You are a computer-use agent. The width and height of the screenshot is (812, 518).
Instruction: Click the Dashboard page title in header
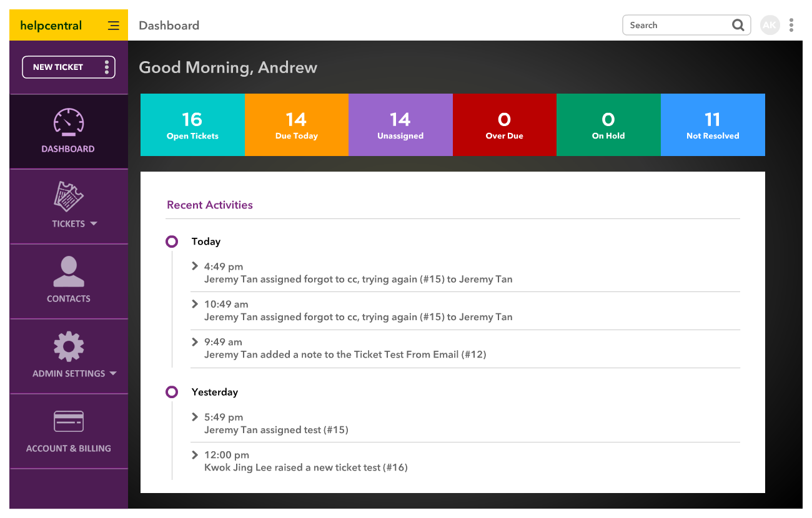[x=169, y=26]
